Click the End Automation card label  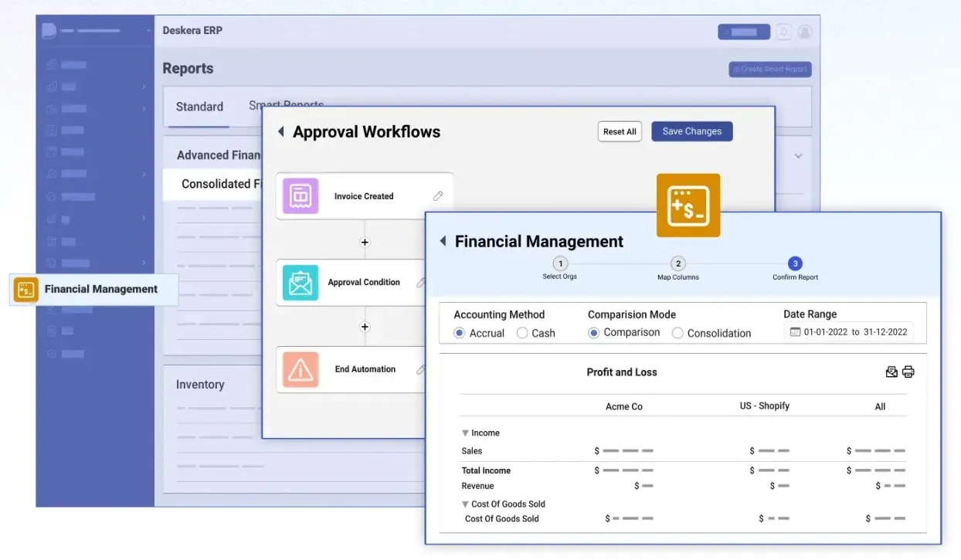[365, 369]
